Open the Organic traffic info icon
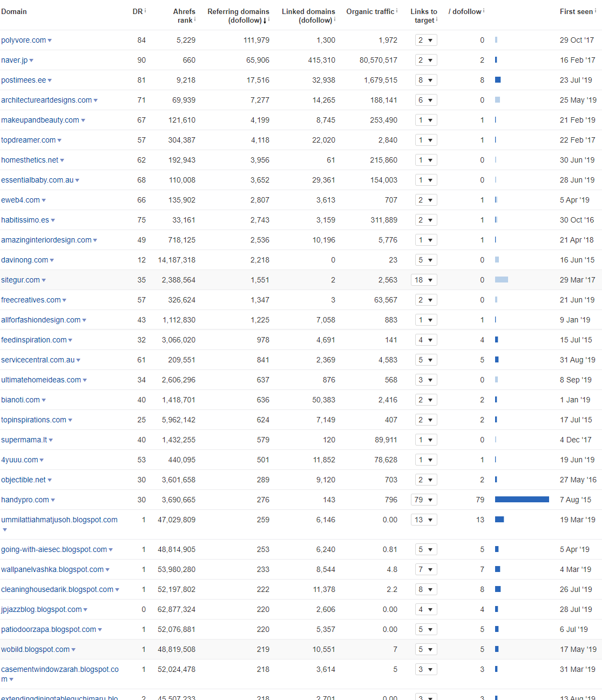Viewport: 602px width, 700px height. [x=397, y=10]
